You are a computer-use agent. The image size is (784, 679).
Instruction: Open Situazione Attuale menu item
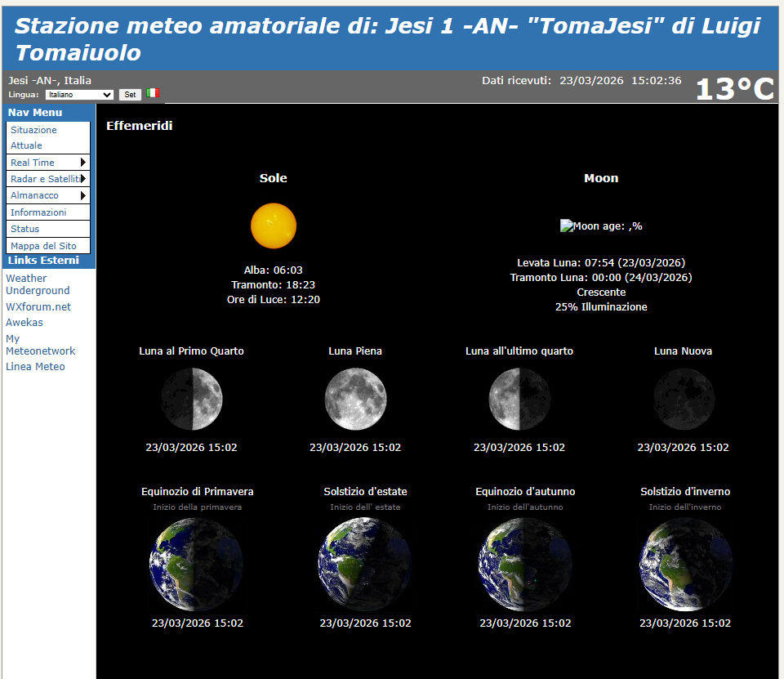coord(33,137)
